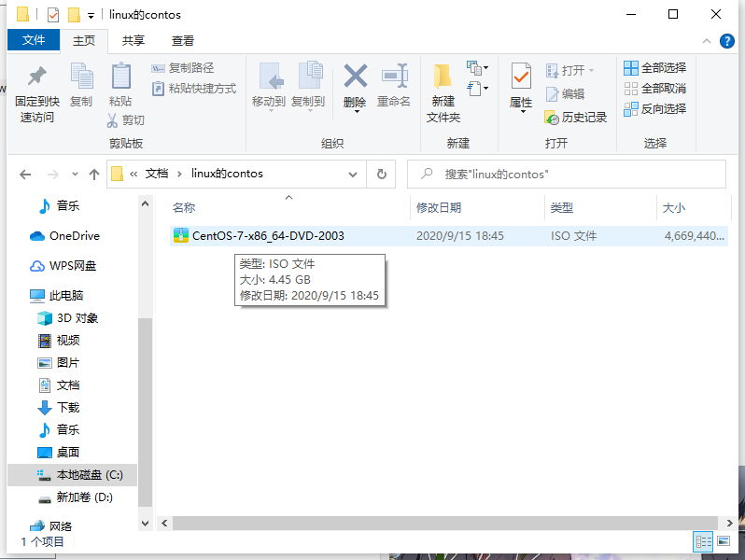The image size is (745, 560).
Task: Click the 文档 breadcrumb segment
Action: [x=157, y=174]
